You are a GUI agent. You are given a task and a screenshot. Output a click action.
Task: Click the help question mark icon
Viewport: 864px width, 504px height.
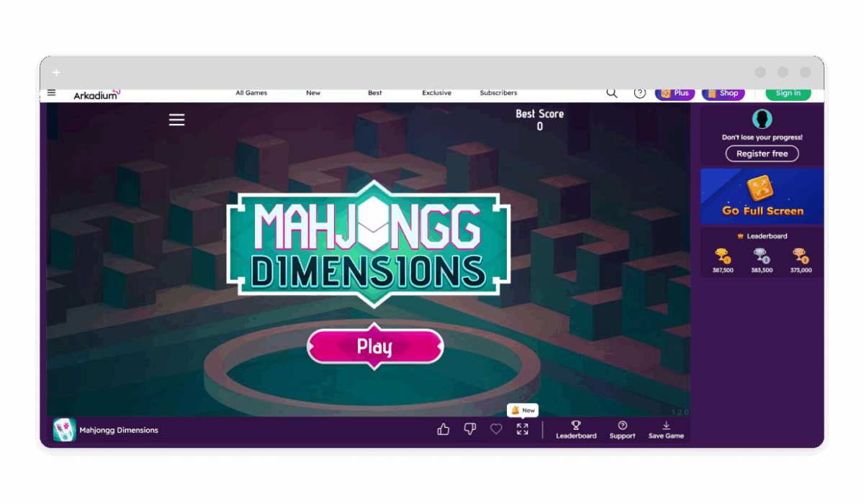[639, 93]
